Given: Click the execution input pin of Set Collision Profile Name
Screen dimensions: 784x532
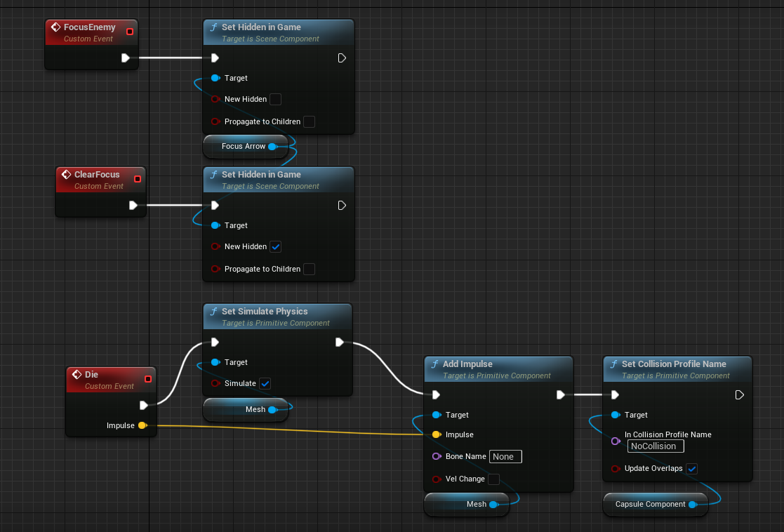Looking at the screenshot, I should click(x=615, y=395).
